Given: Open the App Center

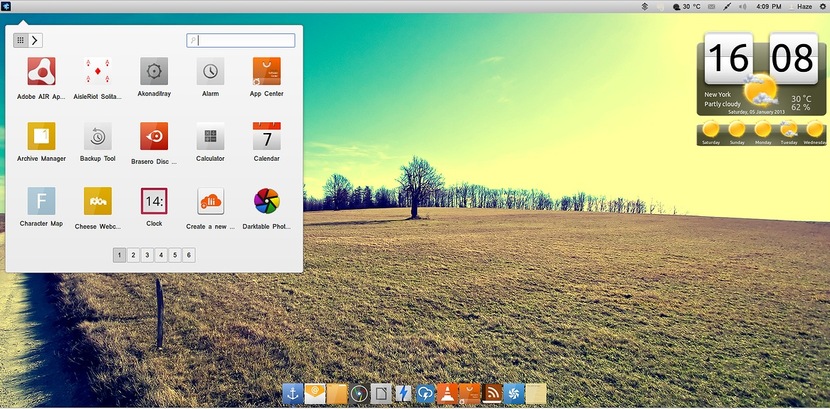Looking at the screenshot, I should point(266,71).
